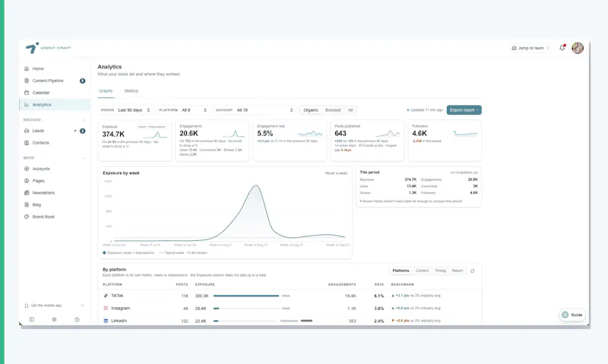Go to Brand Book in sidebar
Screen dimensions: 608x364
point(55,217)
